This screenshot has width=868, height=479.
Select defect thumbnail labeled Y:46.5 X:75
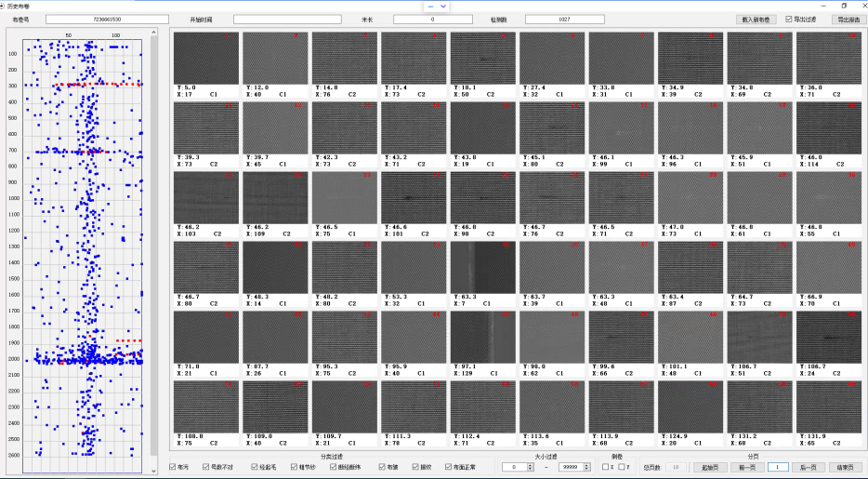[344, 197]
